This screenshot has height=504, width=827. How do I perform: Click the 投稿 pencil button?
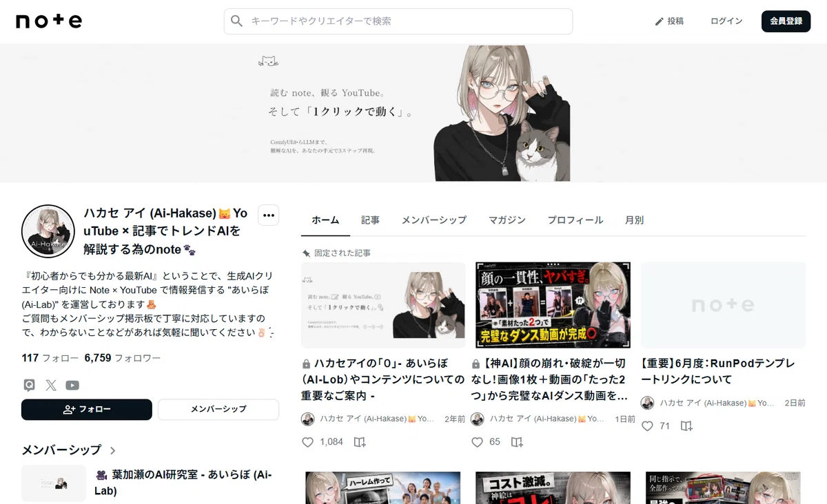click(669, 21)
